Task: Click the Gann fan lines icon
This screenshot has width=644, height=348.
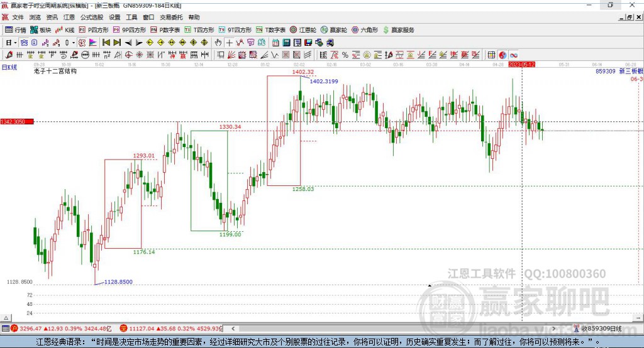Action: (232, 55)
